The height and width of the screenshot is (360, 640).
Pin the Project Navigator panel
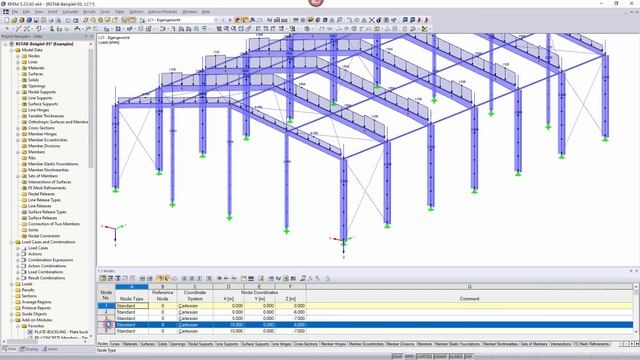point(86,36)
